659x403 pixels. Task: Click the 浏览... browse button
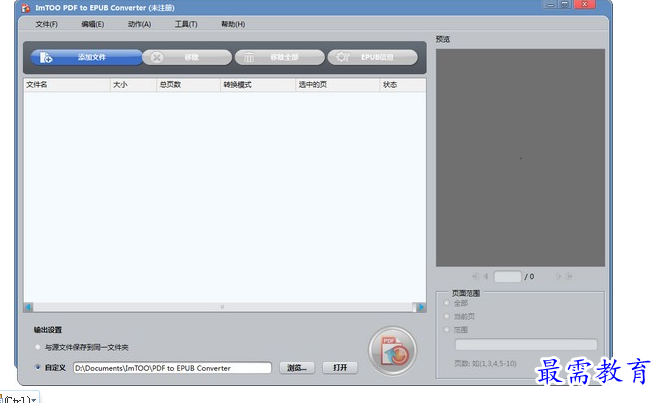click(297, 368)
